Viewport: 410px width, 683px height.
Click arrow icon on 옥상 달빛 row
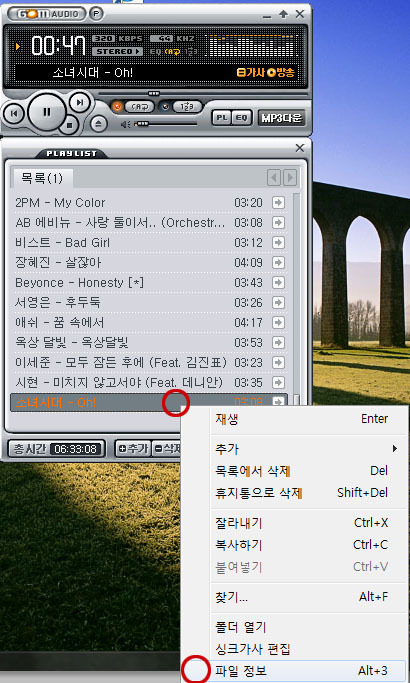[x=278, y=343]
